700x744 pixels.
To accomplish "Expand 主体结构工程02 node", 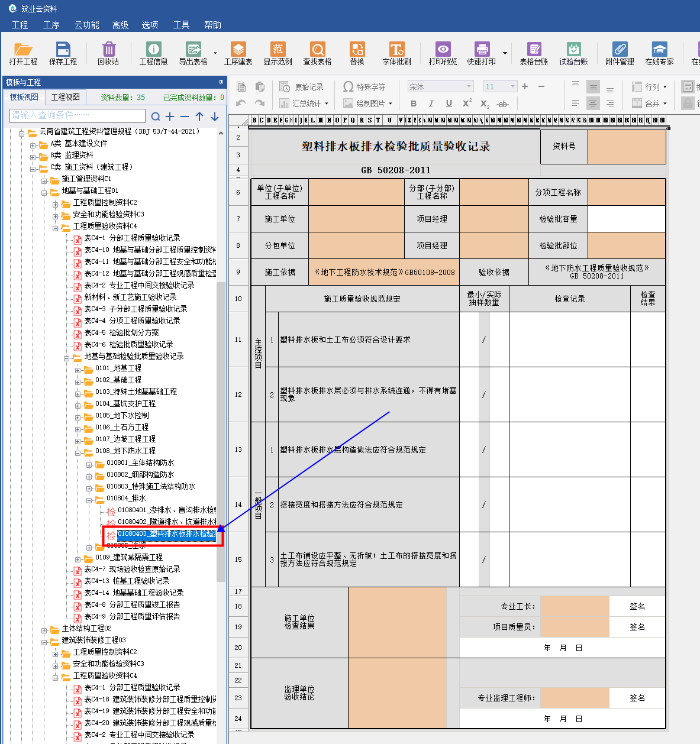I will 44,630.
